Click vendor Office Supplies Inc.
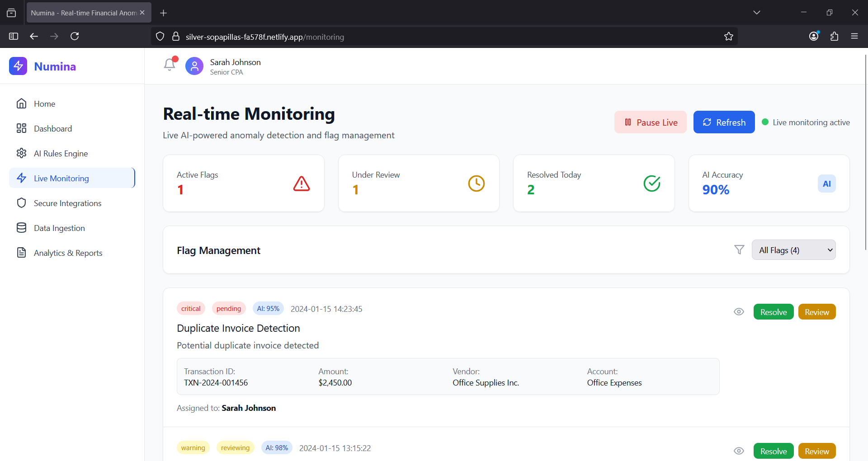This screenshot has width=868, height=461. click(x=486, y=383)
